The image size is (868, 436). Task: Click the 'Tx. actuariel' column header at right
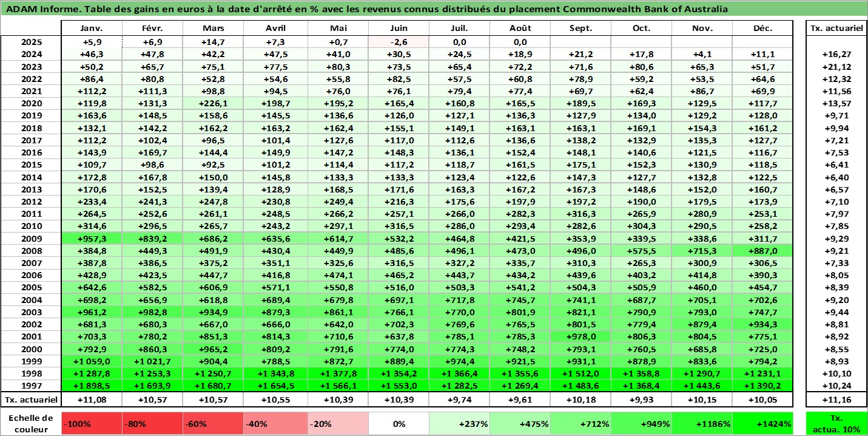tap(836, 29)
